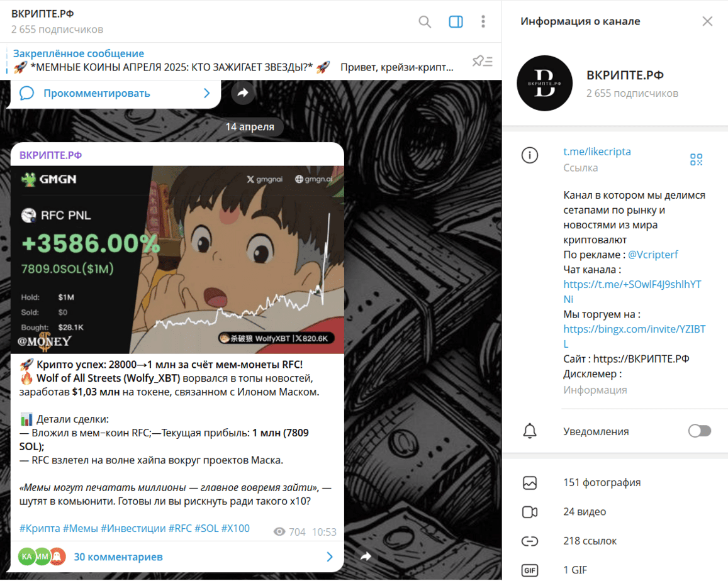This screenshot has height=581, width=728.
Task: Open the 151 фотография media section
Action: 602,483
